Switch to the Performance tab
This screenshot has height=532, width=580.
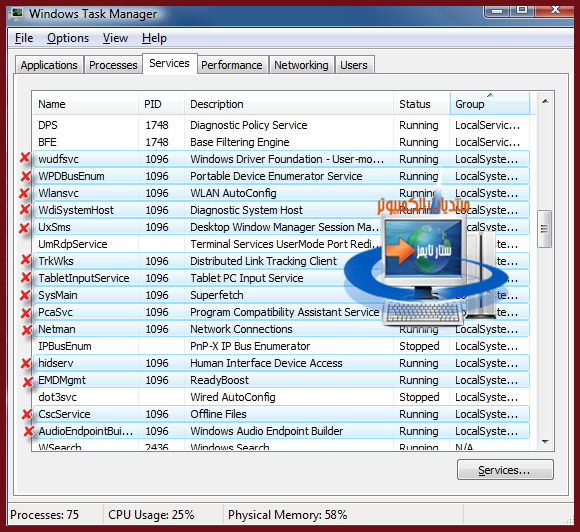(x=232, y=65)
